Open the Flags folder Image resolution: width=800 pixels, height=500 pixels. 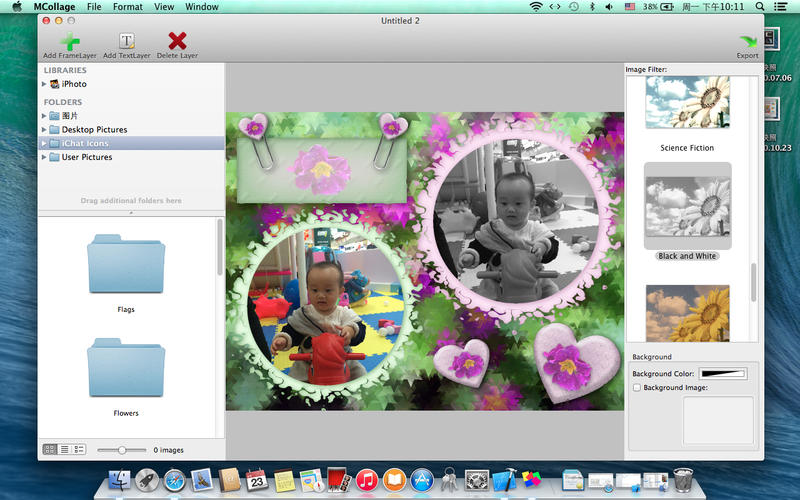pos(125,265)
